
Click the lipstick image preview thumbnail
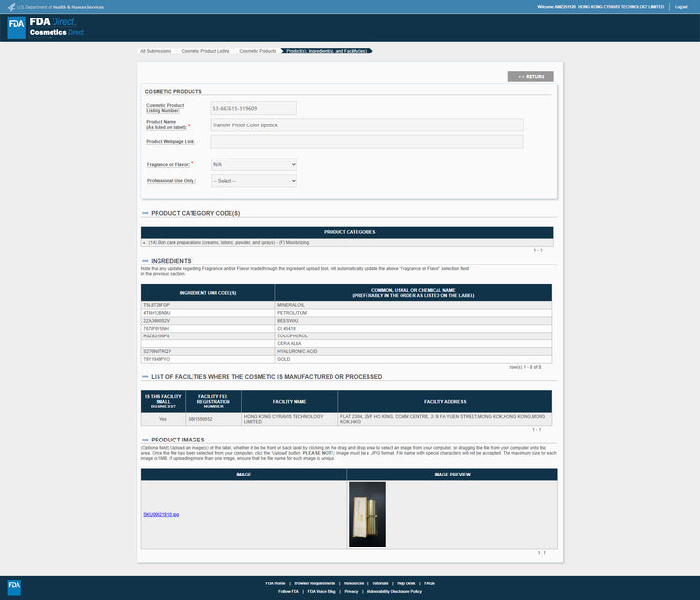coord(367,514)
